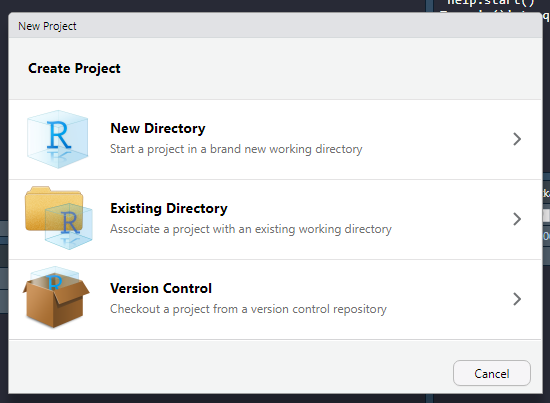The image size is (550, 403).
Task: Click 'Start a project in a brand new working directory'
Action: pyautogui.click(x=236, y=149)
